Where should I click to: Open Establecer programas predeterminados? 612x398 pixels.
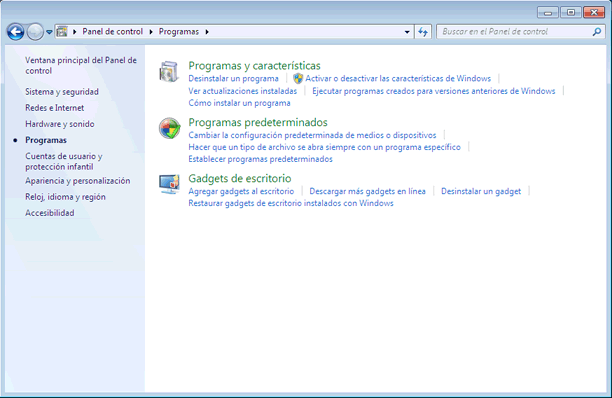(x=260, y=159)
